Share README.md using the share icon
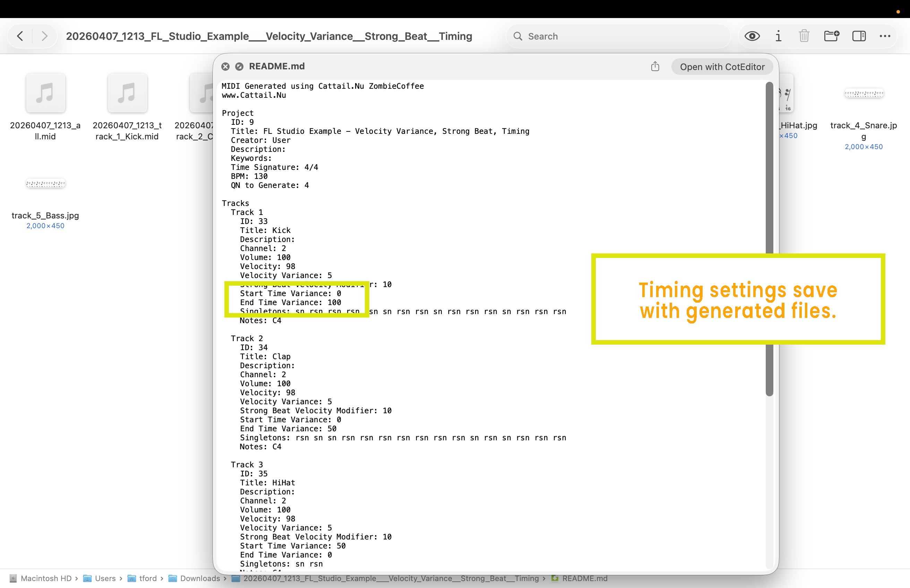 point(655,67)
